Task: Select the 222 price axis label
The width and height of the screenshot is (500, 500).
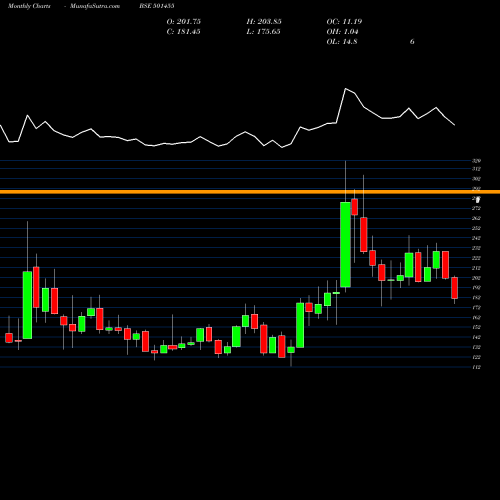Action: (x=476, y=258)
